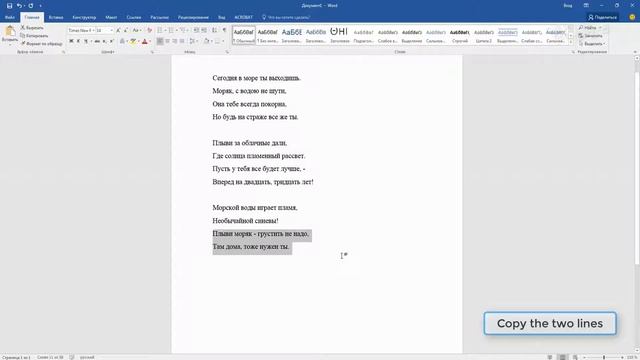Image resolution: width=640 pixels, height=360 pixels.
Task: Open text effects button
Action: 122,41
